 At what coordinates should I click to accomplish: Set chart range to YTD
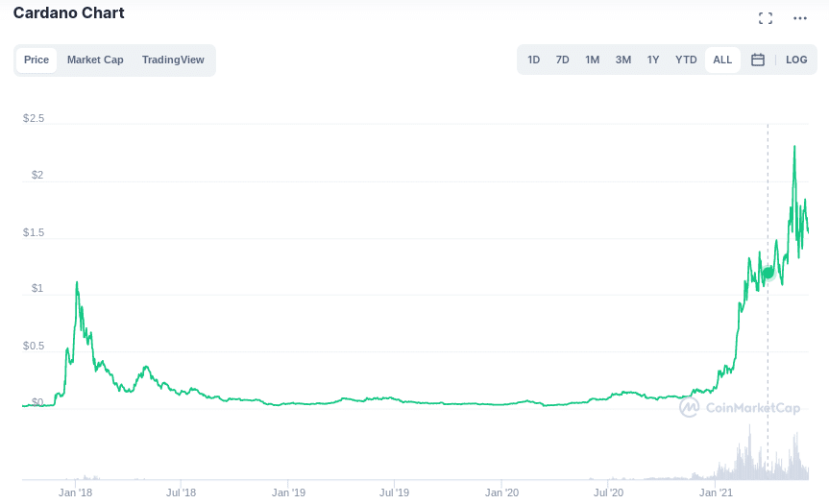click(x=686, y=60)
